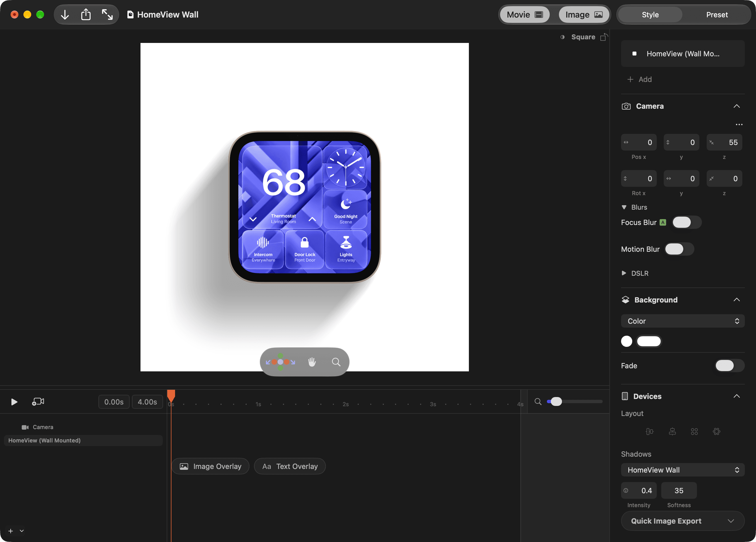The image size is (756, 542).
Task: Click the timeline zoom slider handle
Action: pos(556,402)
